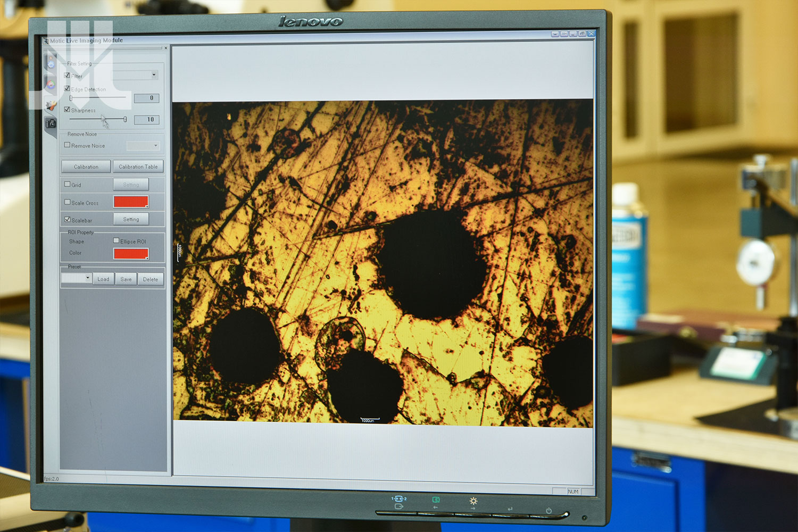Open the camera capture side tab
Image resolution: width=798 pixels, height=532 pixels.
point(51,123)
